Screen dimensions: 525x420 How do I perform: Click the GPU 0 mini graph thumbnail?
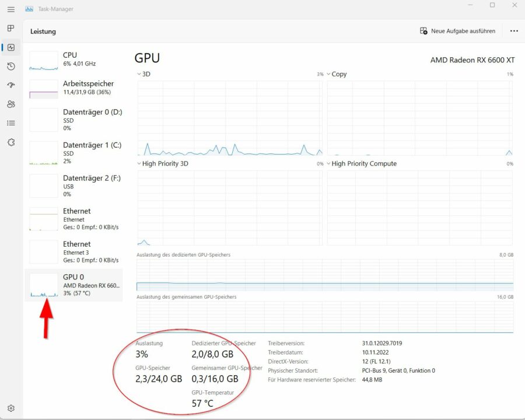pos(43,283)
